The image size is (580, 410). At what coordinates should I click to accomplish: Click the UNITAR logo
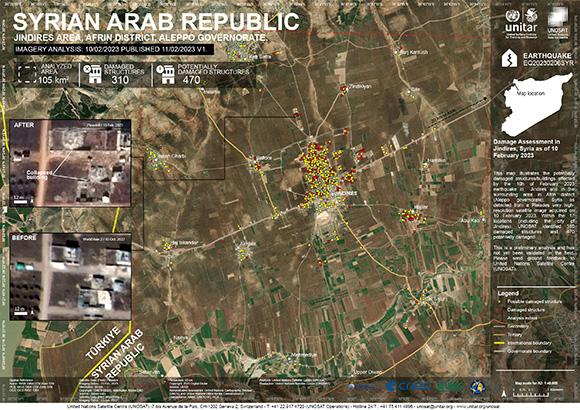(x=521, y=21)
